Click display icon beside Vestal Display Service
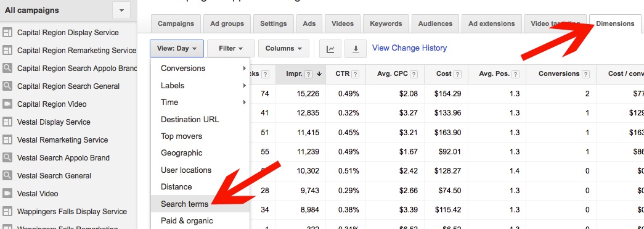 click(x=7, y=122)
